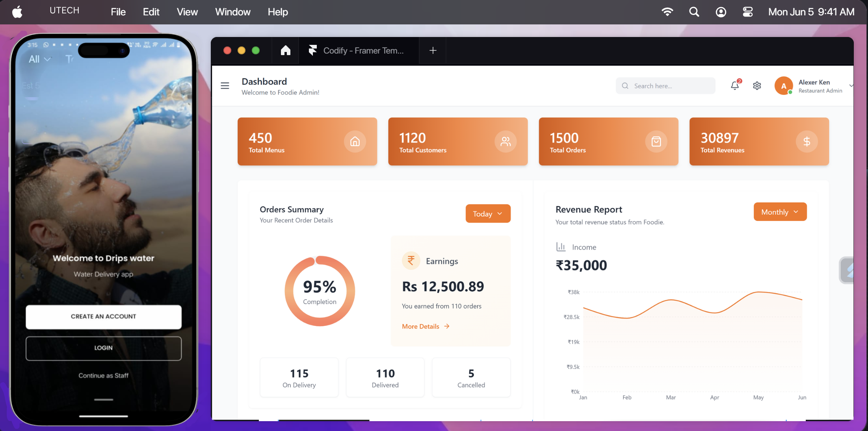Tap CREATE AN ACCOUNT on phone
Image resolution: width=868 pixels, height=431 pixels.
pyautogui.click(x=104, y=316)
